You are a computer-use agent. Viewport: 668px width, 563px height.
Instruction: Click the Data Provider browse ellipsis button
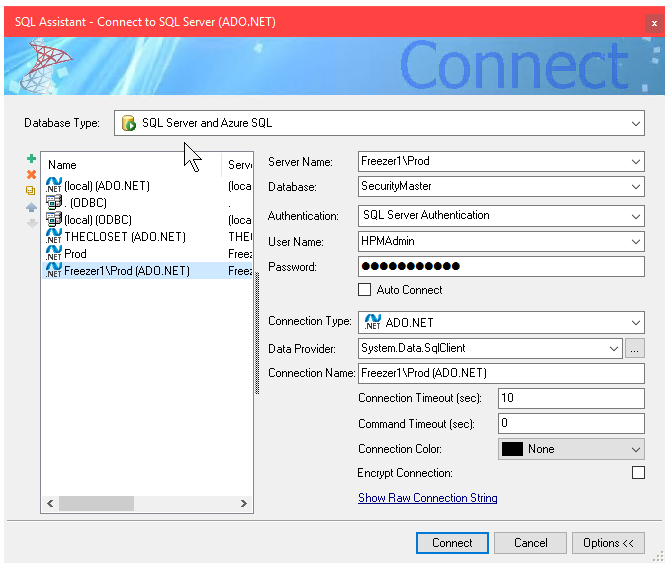635,348
